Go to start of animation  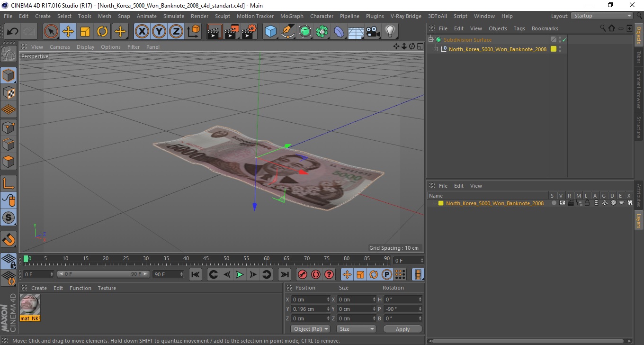195,274
